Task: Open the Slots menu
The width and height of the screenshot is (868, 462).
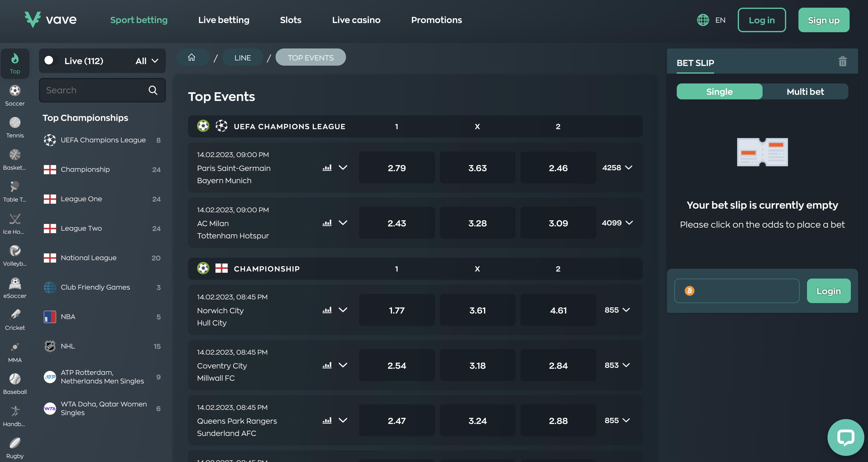Action: [x=291, y=20]
